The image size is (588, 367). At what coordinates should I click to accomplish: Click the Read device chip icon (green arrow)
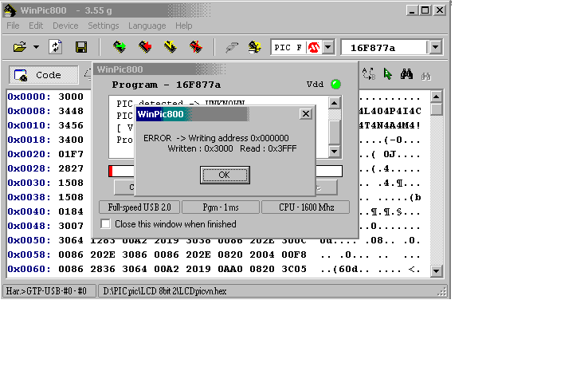[x=120, y=47]
